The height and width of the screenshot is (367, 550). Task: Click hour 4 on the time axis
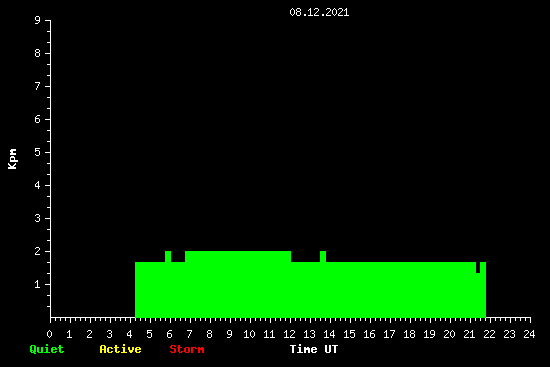click(x=129, y=334)
